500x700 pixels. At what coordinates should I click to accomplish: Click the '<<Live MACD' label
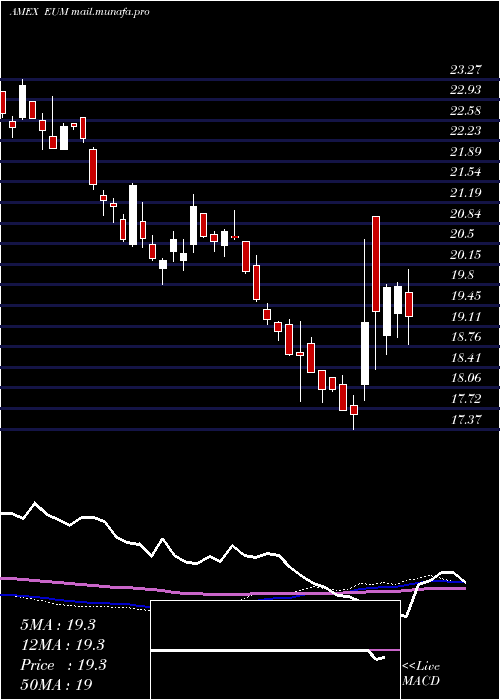click(421, 674)
